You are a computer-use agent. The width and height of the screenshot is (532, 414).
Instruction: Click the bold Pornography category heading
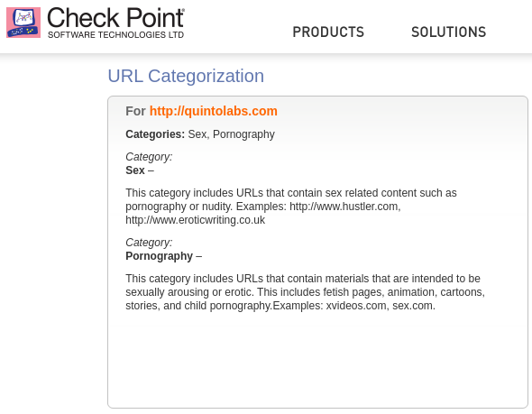pos(159,256)
